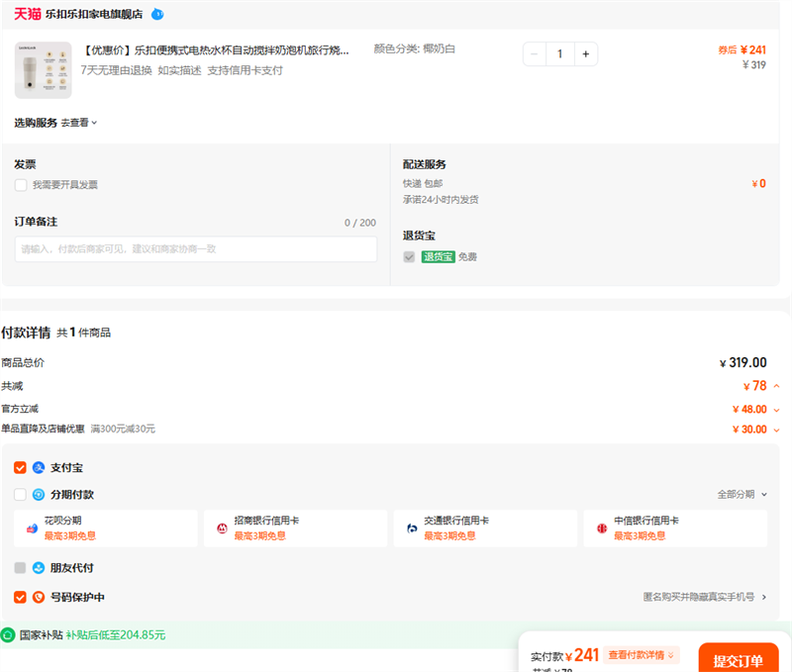Uncheck the Alipay payment checkbox
792x672 pixels.
tap(20, 467)
